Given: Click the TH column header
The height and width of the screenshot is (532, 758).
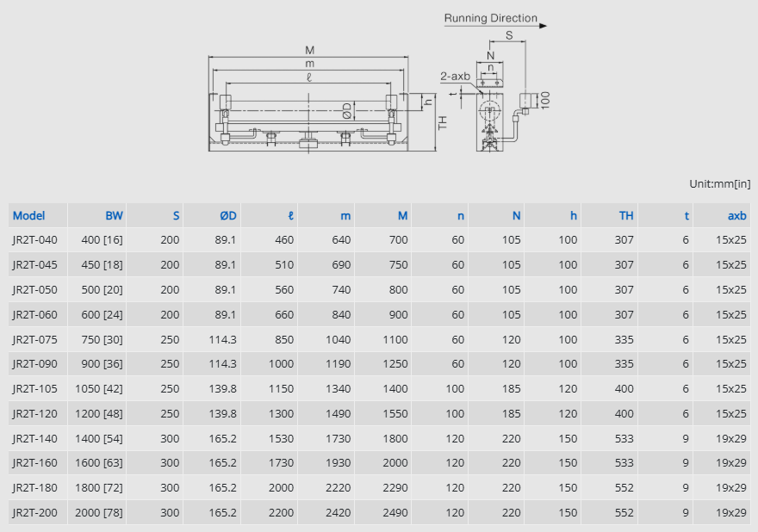Looking at the screenshot, I should tap(625, 215).
